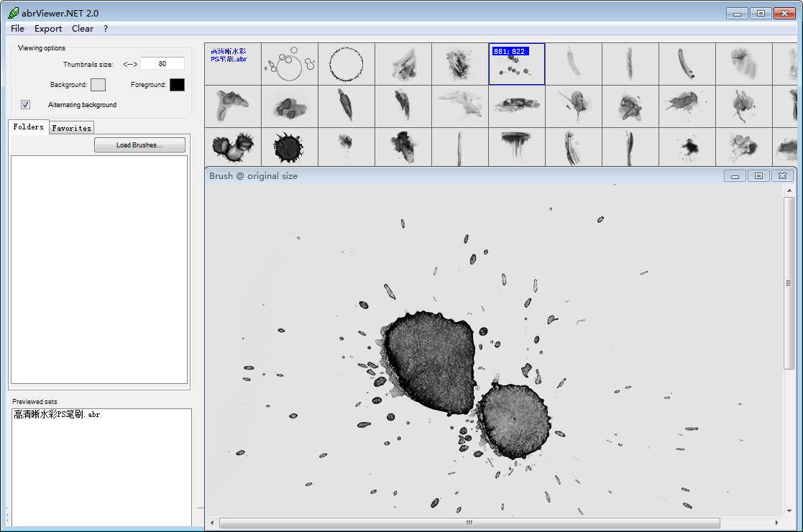Select the highlighted 881; 822 splatter brush thumbnail
Viewport: 803px width, 532px height.
click(x=517, y=64)
